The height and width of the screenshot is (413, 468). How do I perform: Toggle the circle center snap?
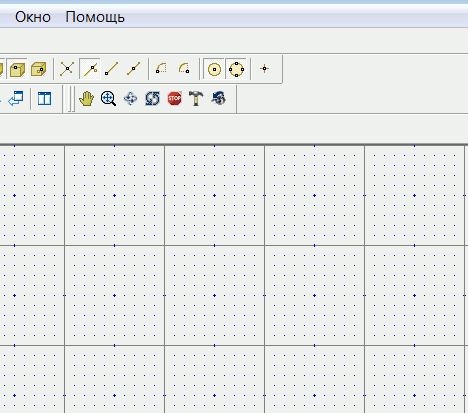214,69
